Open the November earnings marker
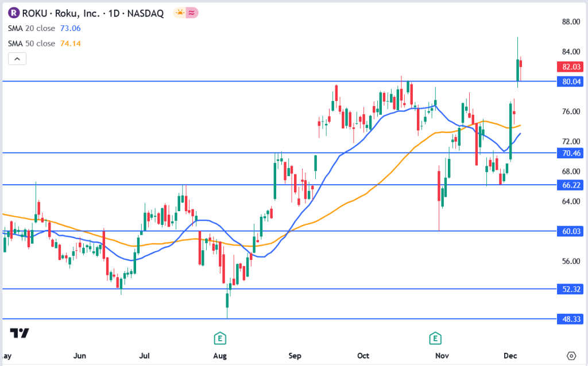The image size is (588, 366). tap(436, 337)
